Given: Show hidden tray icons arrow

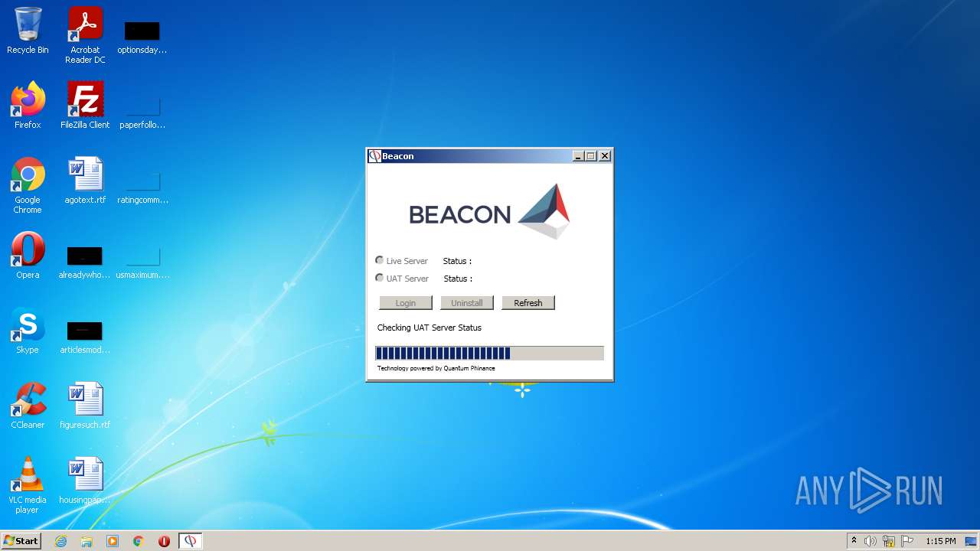Looking at the screenshot, I should point(854,540).
